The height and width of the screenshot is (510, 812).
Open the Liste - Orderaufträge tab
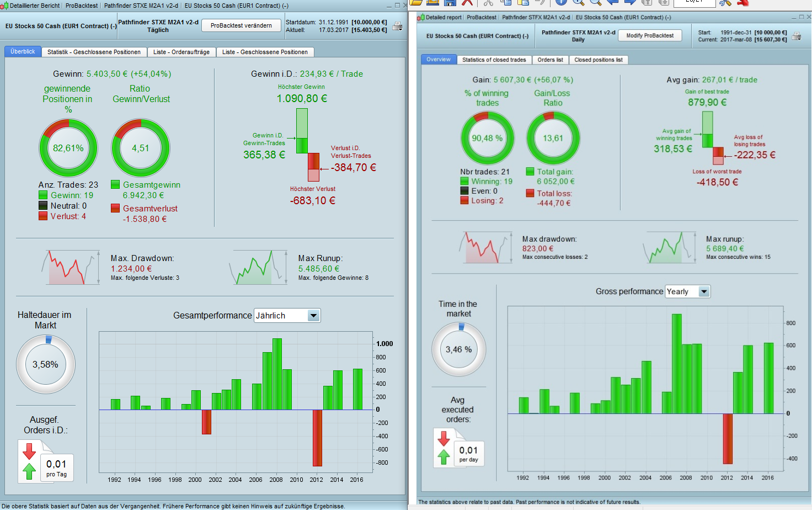tap(181, 52)
